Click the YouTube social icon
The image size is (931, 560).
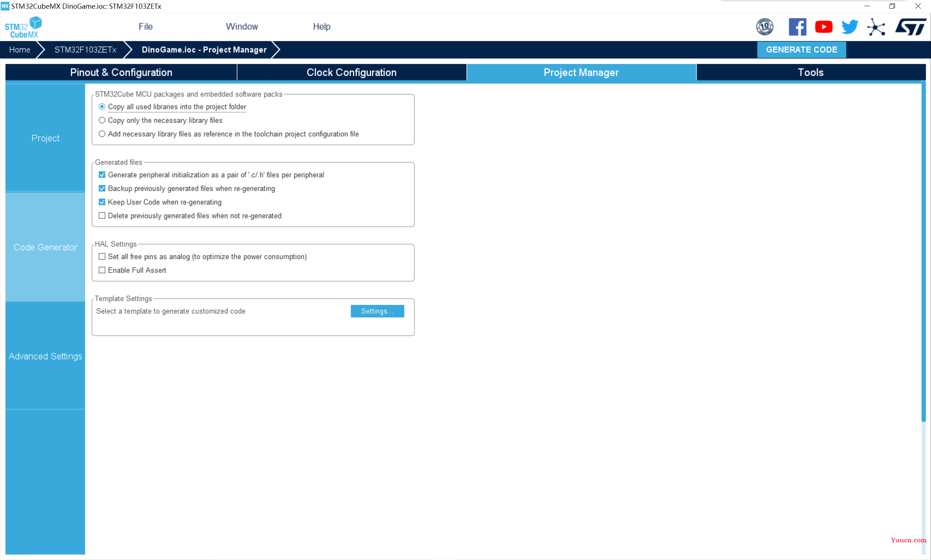pyautogui.click(x=823, y=27)
